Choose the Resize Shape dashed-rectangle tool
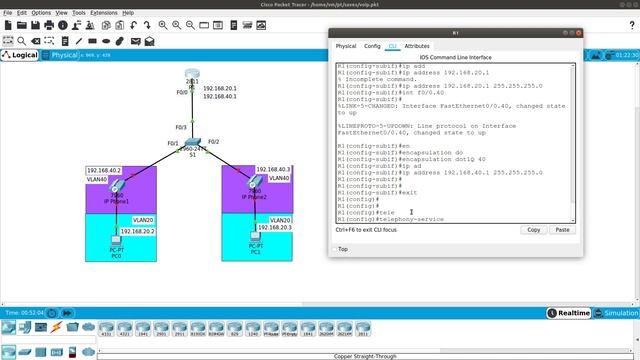 [49, 41]
